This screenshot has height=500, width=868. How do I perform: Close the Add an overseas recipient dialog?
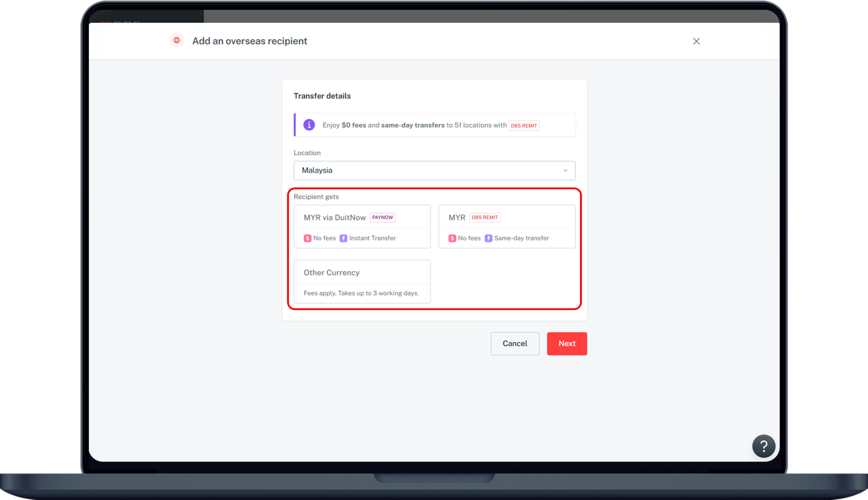pos(696,41)
